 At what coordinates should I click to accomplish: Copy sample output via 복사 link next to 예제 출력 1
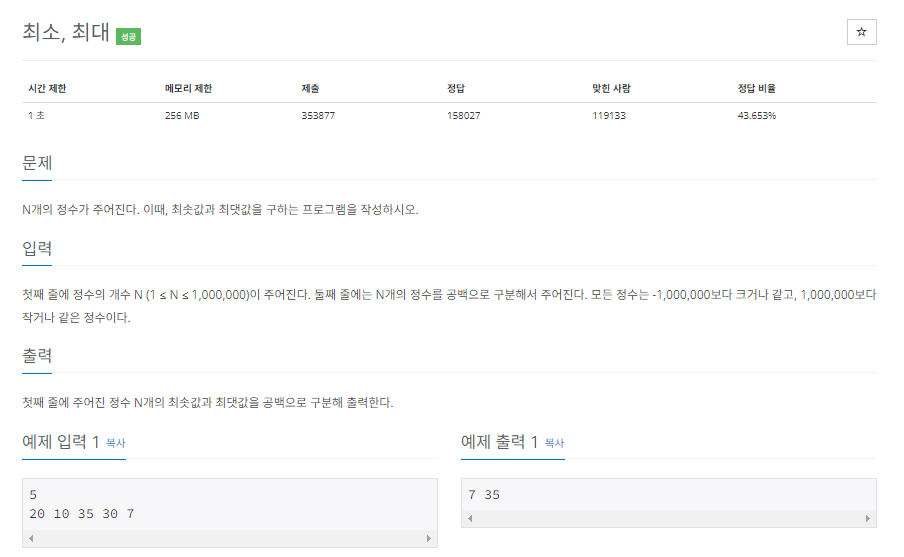[555, 443]
